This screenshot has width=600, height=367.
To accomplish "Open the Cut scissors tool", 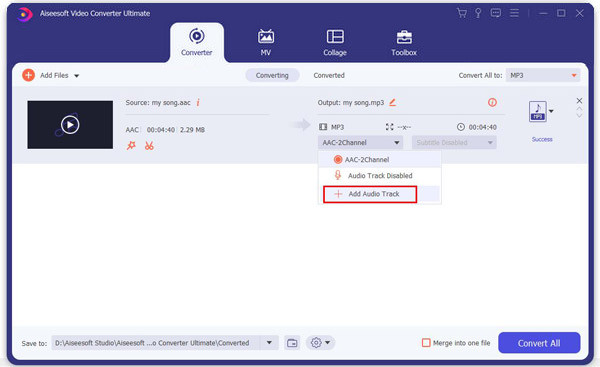I will [149, 145].
